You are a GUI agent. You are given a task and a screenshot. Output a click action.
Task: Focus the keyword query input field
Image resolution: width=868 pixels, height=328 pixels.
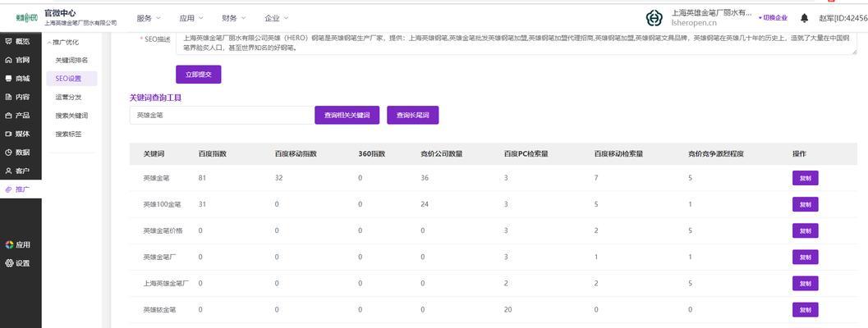pos(222,115)
